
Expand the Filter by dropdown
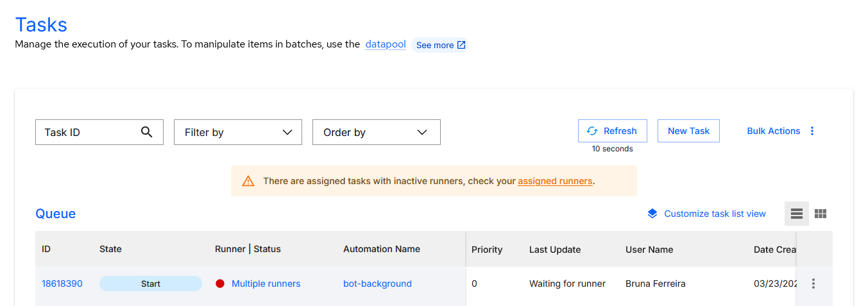[x=237, y=132]
